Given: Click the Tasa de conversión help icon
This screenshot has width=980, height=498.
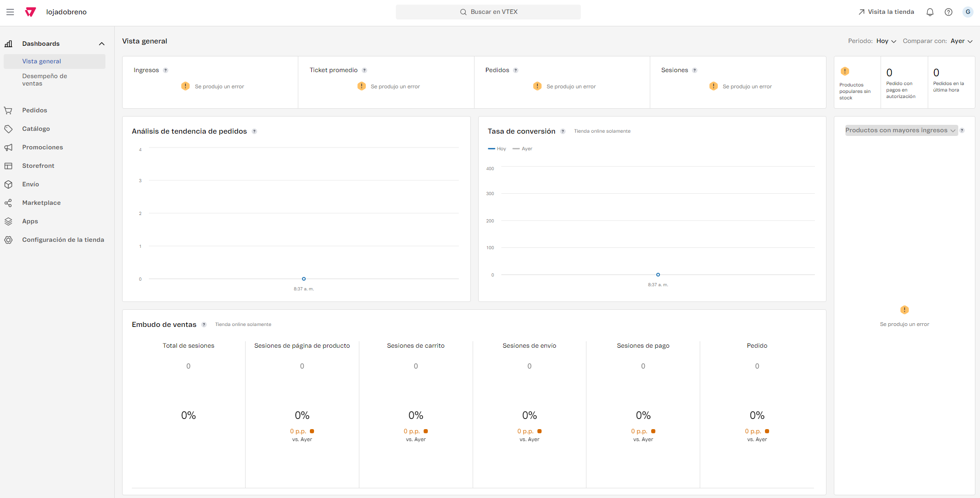Looking at the screenshot, I should (x=563, y=131).
